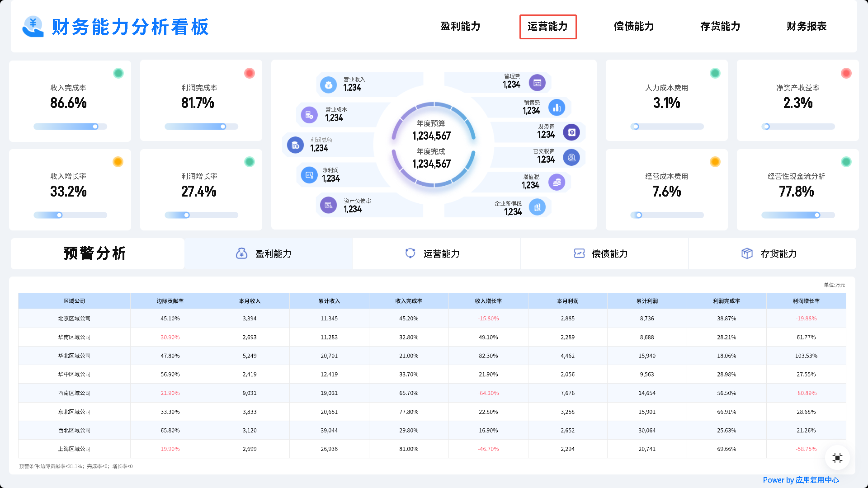
Task: Click the 边际贡献率 column header
Action: [x=170, y=301]
